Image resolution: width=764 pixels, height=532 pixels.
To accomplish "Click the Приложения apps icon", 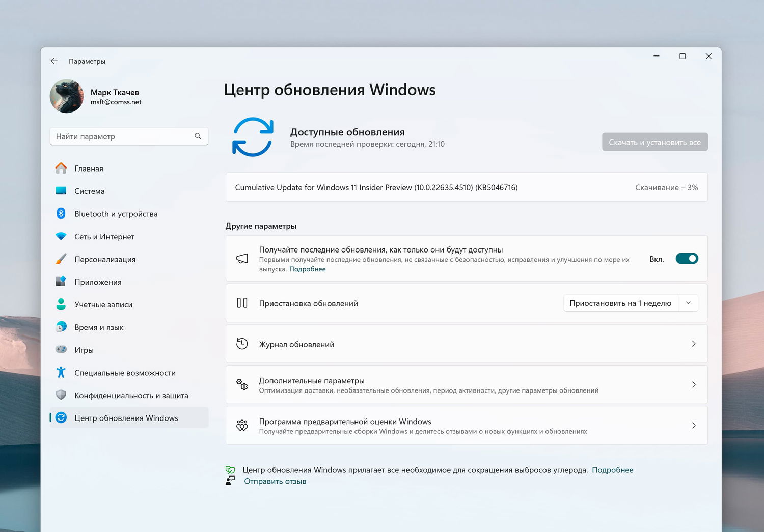I will (61, 282).
